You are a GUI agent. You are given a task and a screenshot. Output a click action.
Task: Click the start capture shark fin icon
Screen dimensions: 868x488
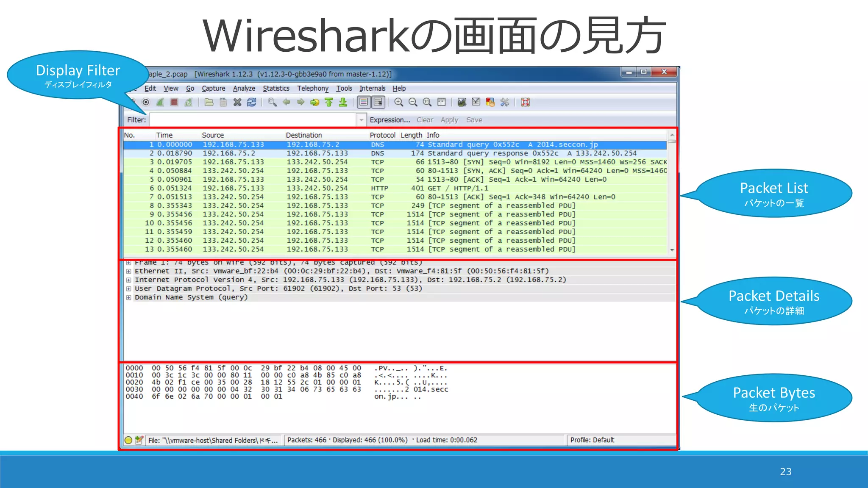coord(160,103)
